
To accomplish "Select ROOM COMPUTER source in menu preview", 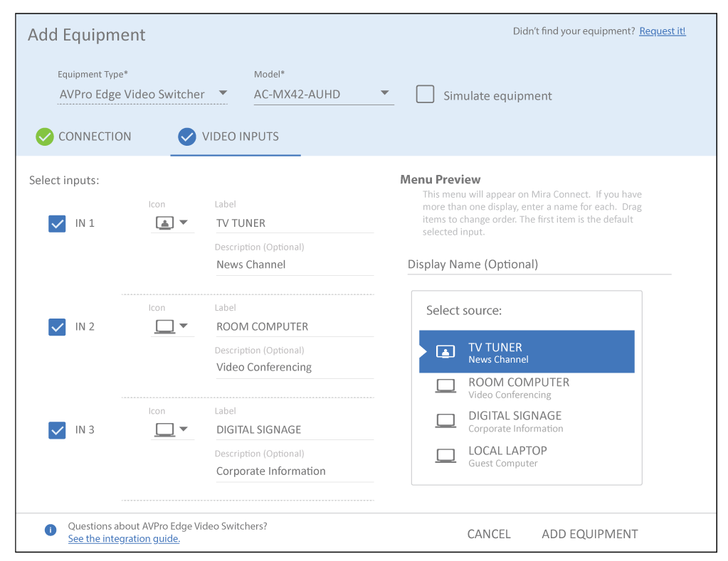I will pyautogui.click(x=527, y=388).
